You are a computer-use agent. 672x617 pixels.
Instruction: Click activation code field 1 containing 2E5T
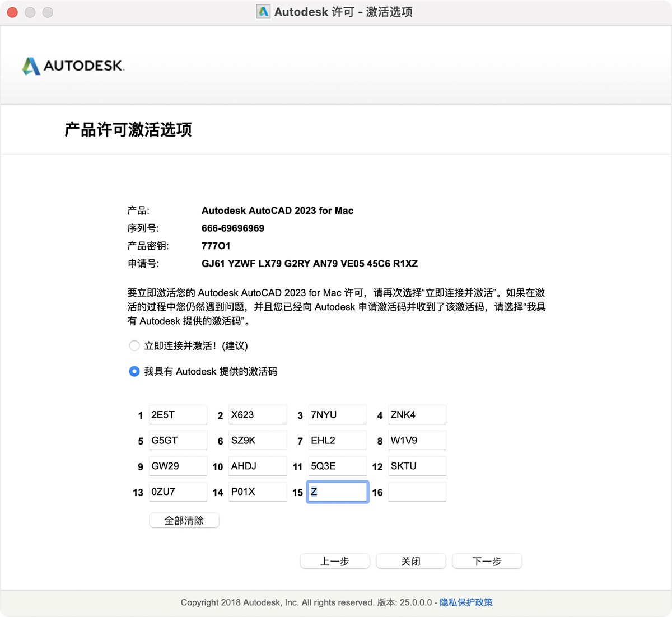(x=178, y=415)
